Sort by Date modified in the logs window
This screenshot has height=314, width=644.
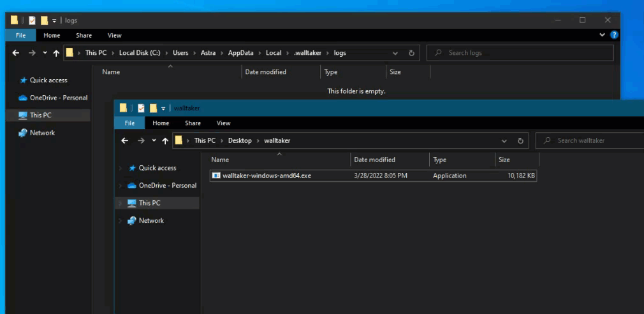coord(266,72)
